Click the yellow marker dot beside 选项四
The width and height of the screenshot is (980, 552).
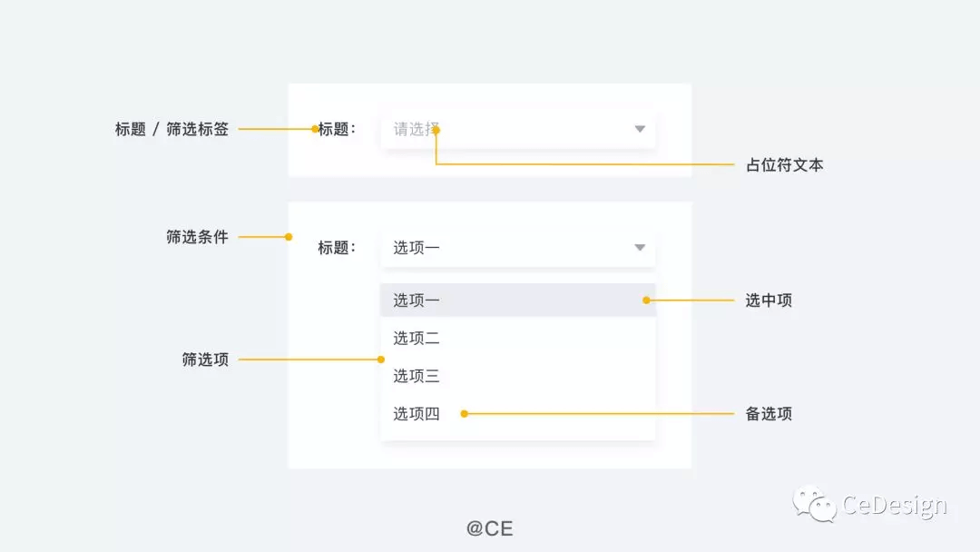(x=464, y=413)
